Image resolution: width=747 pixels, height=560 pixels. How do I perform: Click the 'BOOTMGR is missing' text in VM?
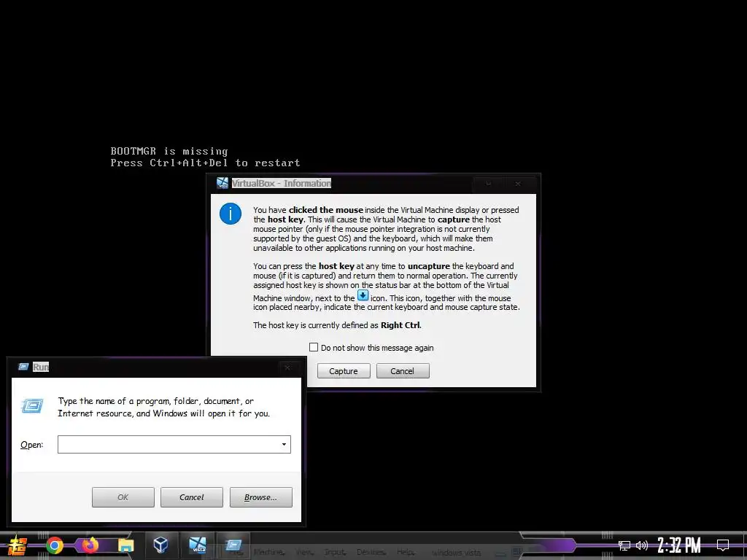pyautogui.click(x=169, y=151)
